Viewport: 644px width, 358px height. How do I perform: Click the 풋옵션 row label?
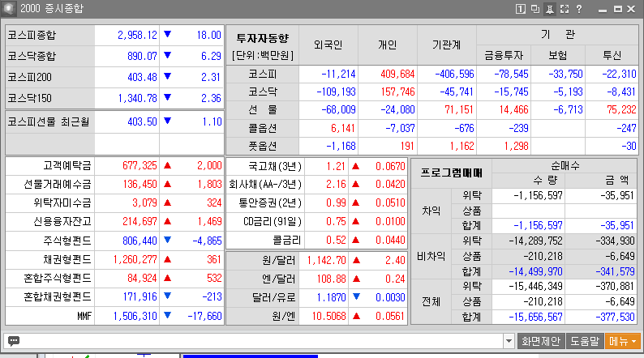click(263, 147)
